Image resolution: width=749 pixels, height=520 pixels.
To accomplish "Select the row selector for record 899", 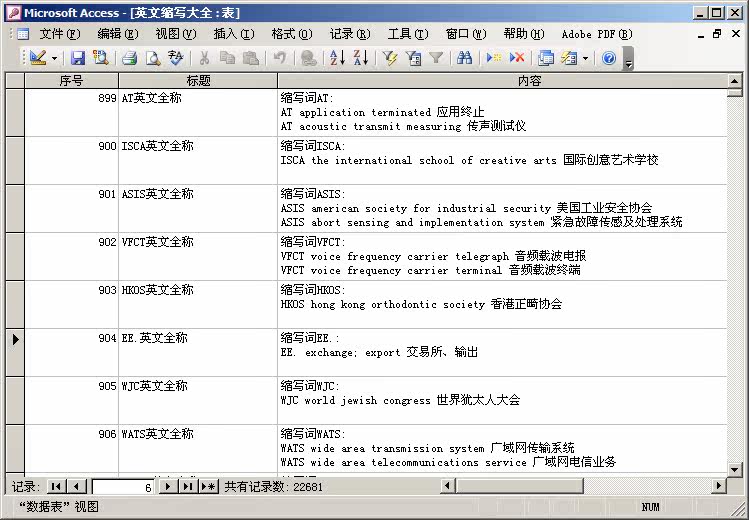I will click(x=15, y=113).
